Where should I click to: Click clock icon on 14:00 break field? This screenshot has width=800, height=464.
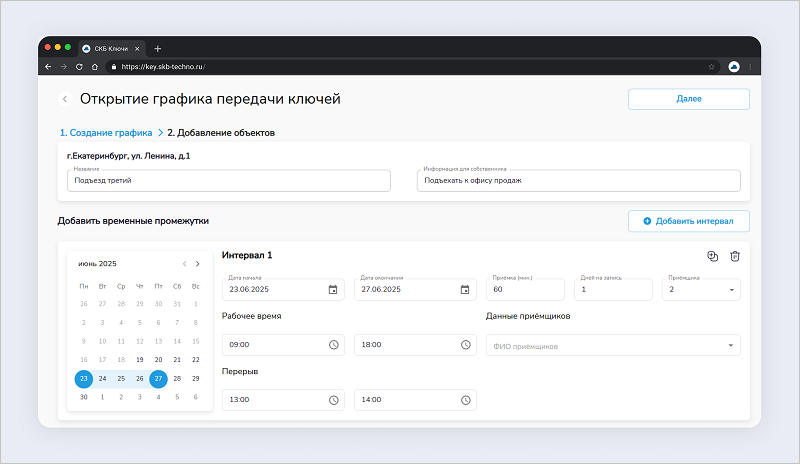465,400
